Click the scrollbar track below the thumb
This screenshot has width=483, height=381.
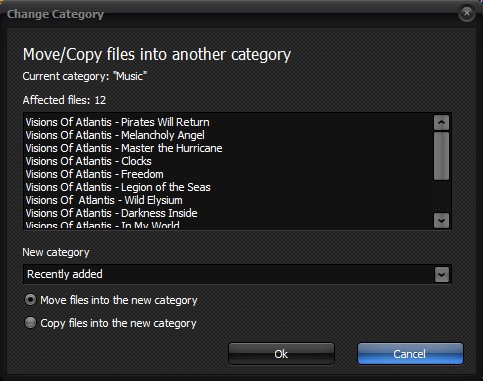[441, 197]
